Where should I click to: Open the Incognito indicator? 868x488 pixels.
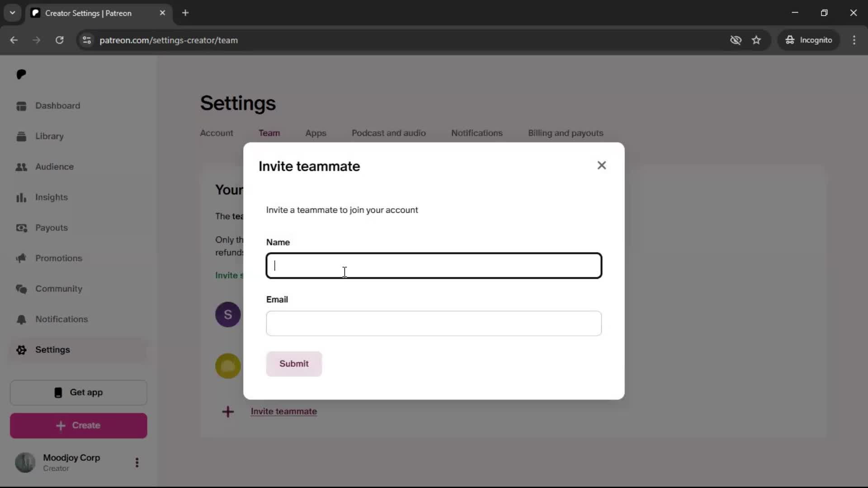[808, 40]
